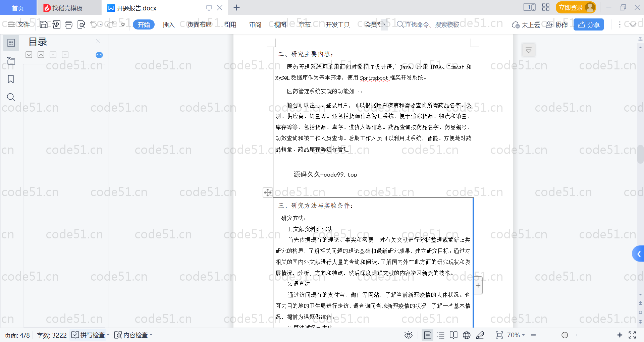Image resolution: width=644 pixels, height=342 pixels.
Task: Select the 审阅 ribbon tab
Action: [255, 24]
